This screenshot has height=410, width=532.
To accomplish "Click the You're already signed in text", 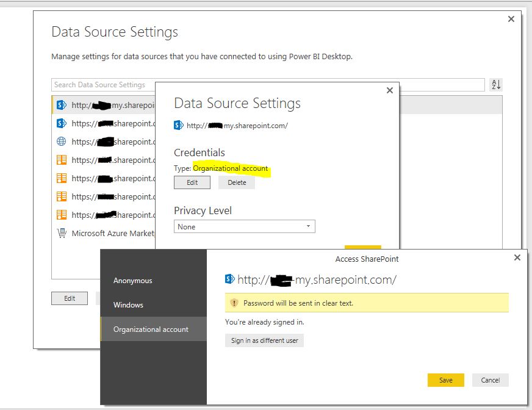I will 265,322.
